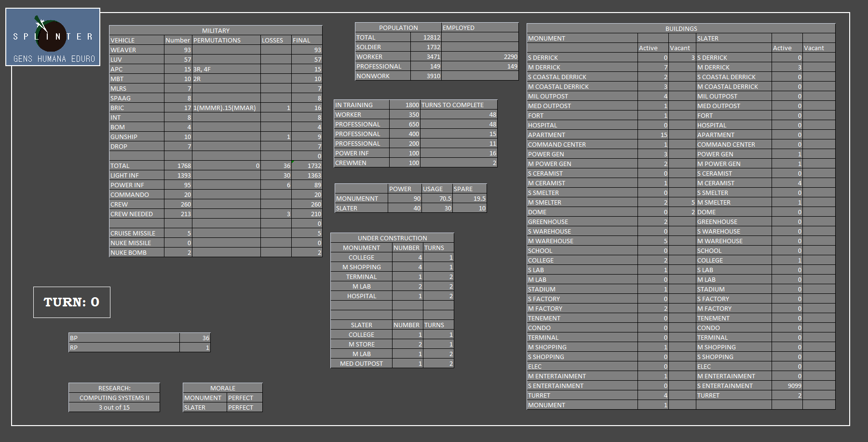
Task: Click the UNDER CONSTRUCTION header
Action: click(392, 238)
